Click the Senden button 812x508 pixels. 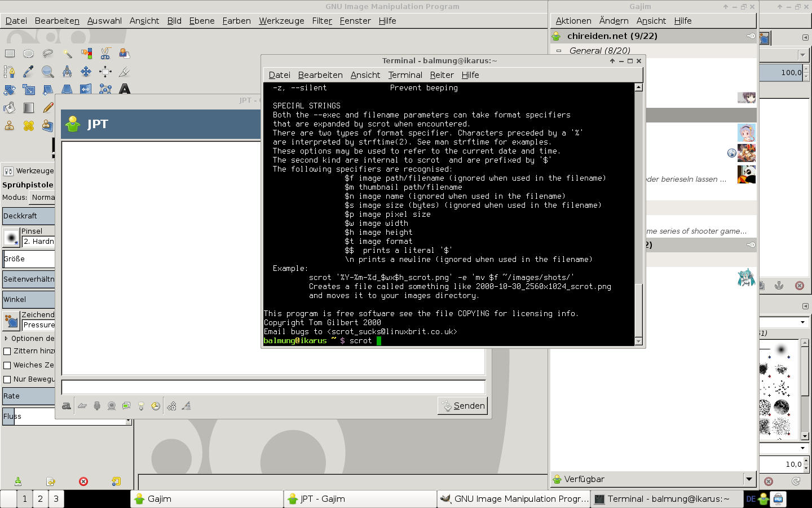click(x=463, y=406)
